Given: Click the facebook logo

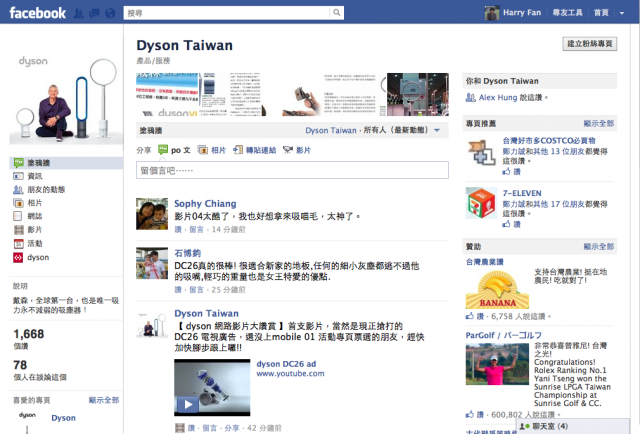Looking at the screenshot, I should 38,13.
